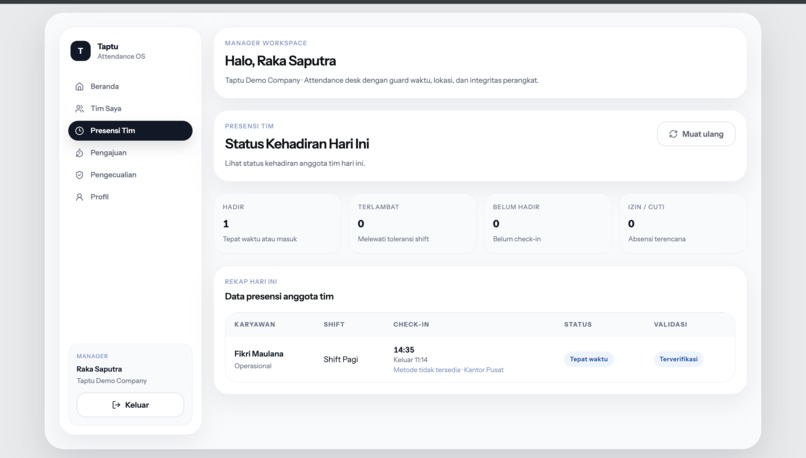
Task: Click the Pengecualian shield icon
Action: pyautogui.click(x=79, y=175)
